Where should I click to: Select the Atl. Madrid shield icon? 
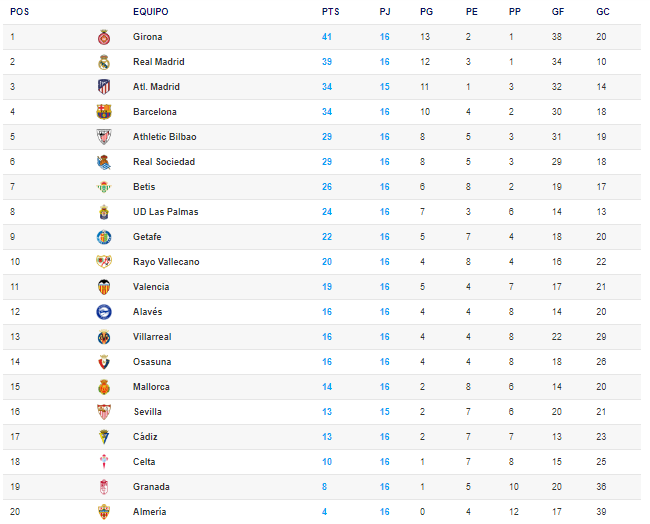click(104, 87)
